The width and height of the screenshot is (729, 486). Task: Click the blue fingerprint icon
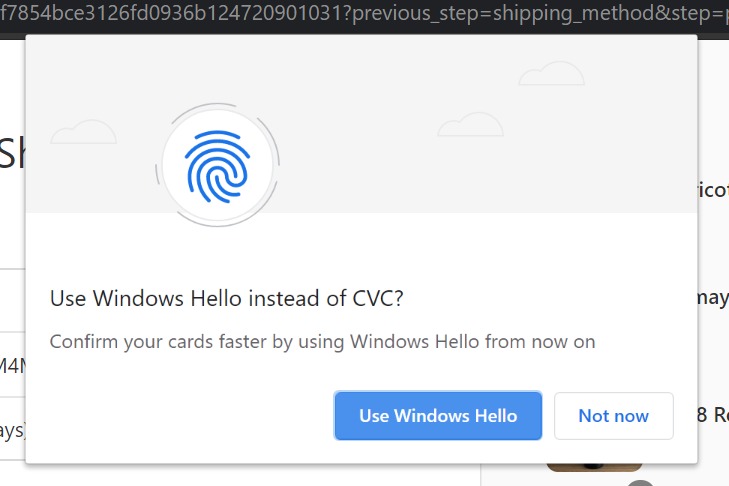tap(218, 164)
